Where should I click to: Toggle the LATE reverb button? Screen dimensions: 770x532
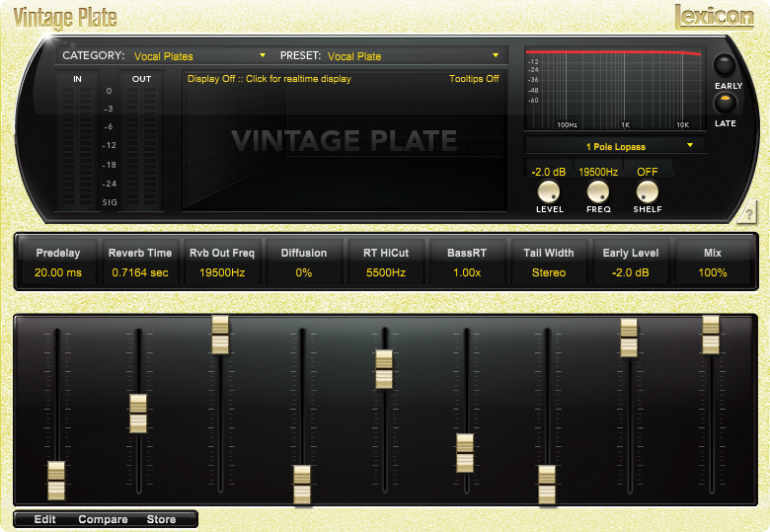click(x=725, y=103)
